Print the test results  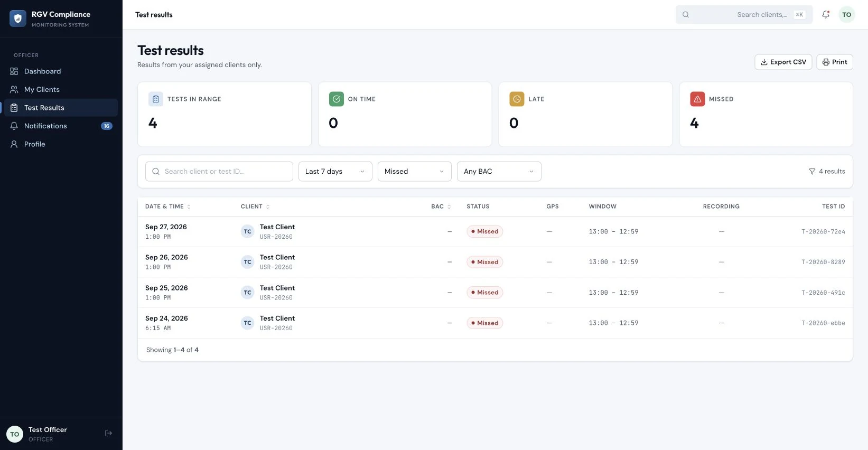pyautogui.click(x=835, y=62)
